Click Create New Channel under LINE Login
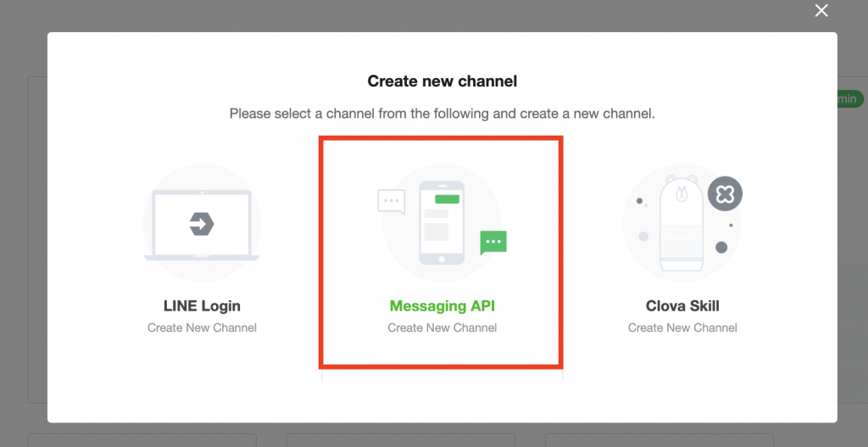 pos(202,328)
